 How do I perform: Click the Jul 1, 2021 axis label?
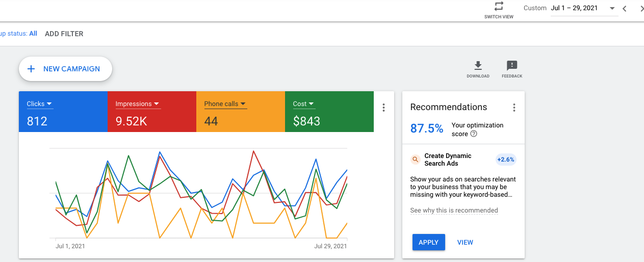(70, 246)
